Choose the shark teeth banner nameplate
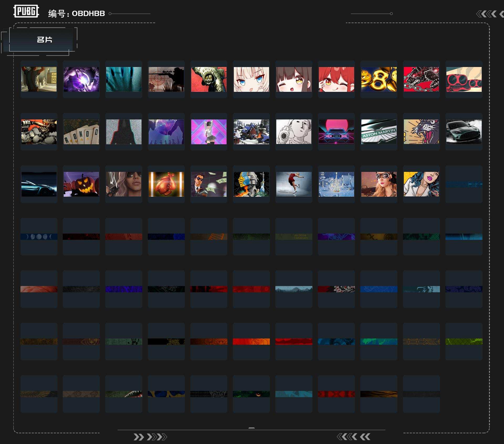Image resolution: width=504 pixels, height=444 pixels. tap(124, 394)
